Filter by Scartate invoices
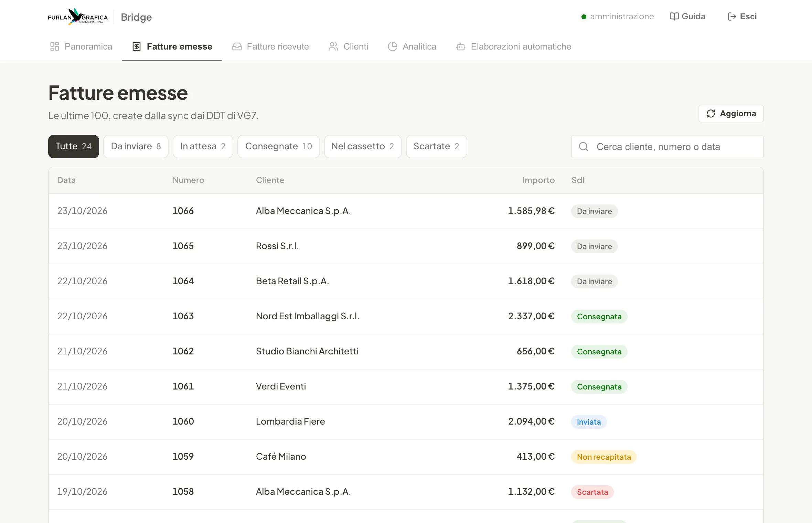812x523 pixels. click(437, 146)
